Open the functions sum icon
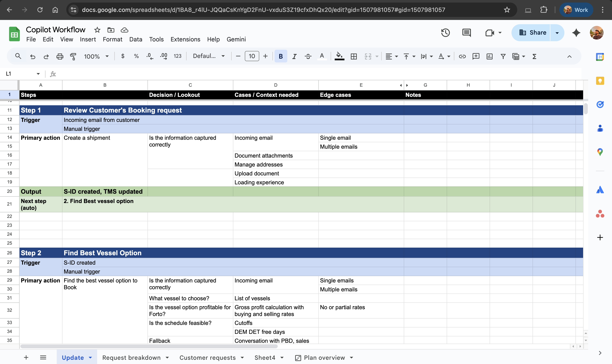The width and height of the screenshot is (612, 364). 534,56
